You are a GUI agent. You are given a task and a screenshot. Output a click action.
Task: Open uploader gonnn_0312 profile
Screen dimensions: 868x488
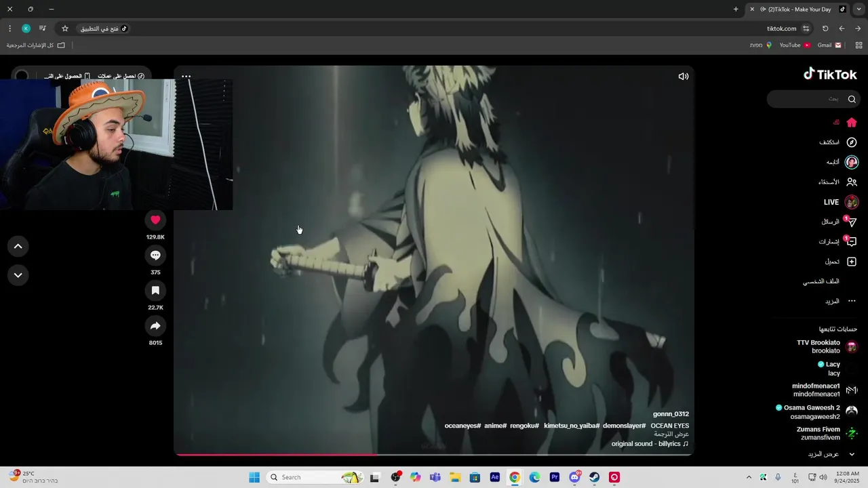(671, 414)
